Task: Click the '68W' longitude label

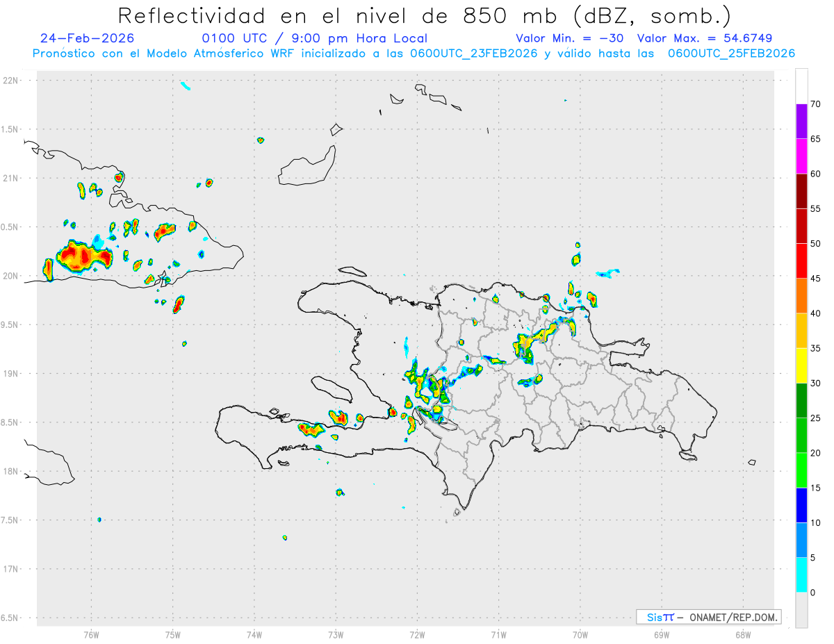Action: (743, 634)
